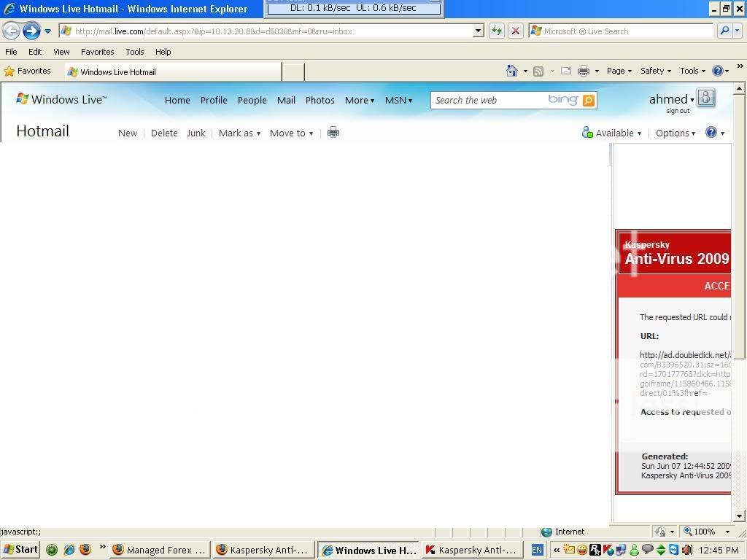Expand the MSN menu
The image size is (747, 560).
tap(399, 100)
